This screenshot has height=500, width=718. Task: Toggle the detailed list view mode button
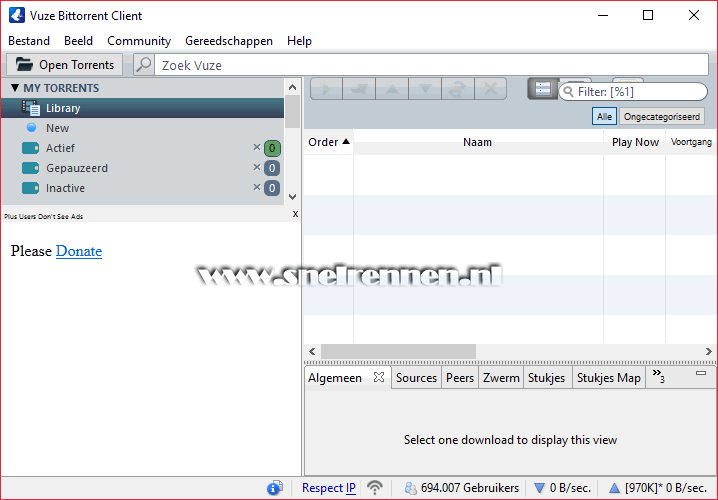(x=543, y=89)
